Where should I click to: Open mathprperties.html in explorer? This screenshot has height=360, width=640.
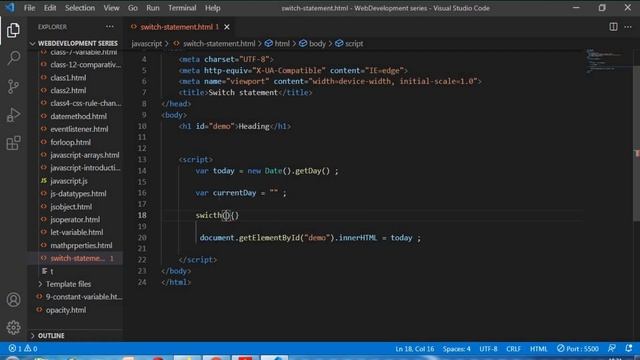tap(76, 245)
